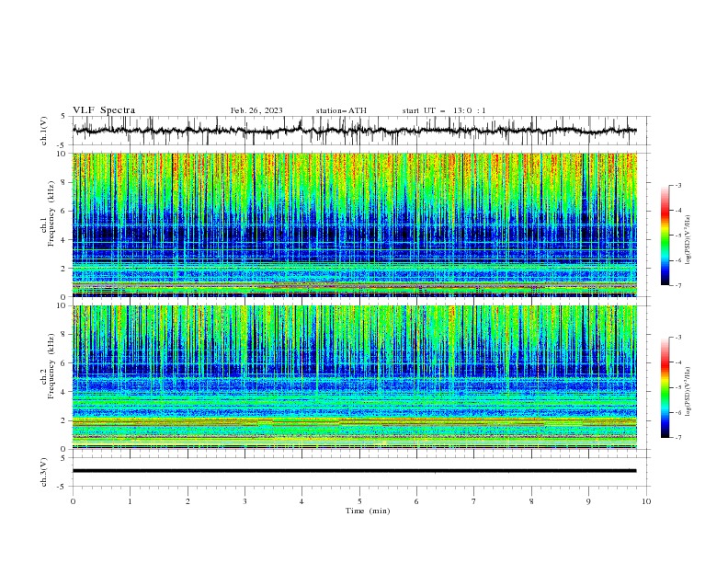This screenshot has height=563, width=728.
Task: Click the '-7' label on ch.2 colorbar
Action: click(x=677, y=438)
